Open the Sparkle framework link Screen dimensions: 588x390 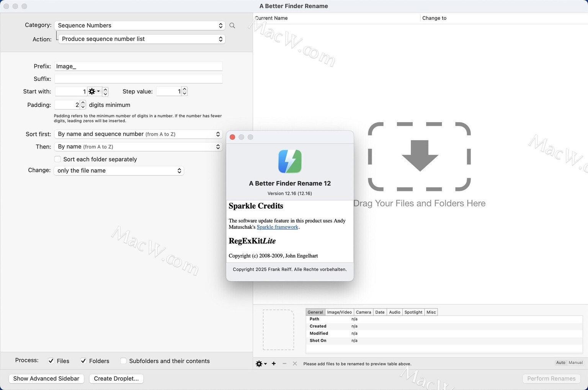(278, 227)
